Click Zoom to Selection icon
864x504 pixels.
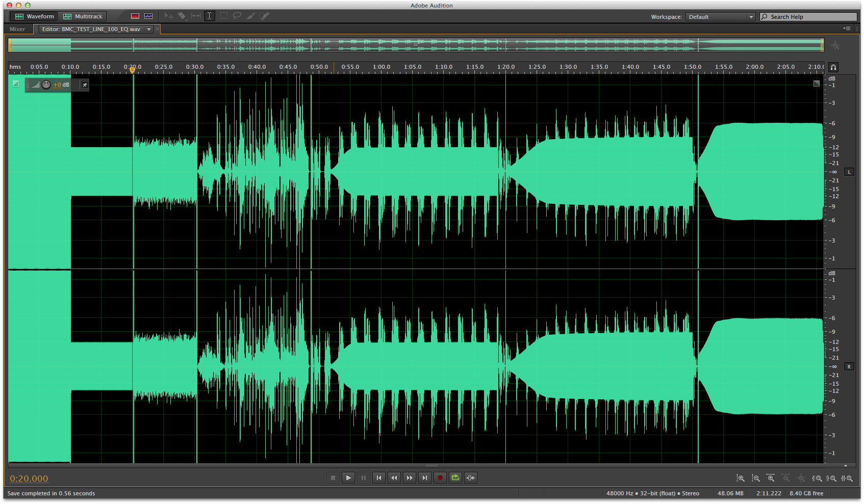[x=847, y=479]
